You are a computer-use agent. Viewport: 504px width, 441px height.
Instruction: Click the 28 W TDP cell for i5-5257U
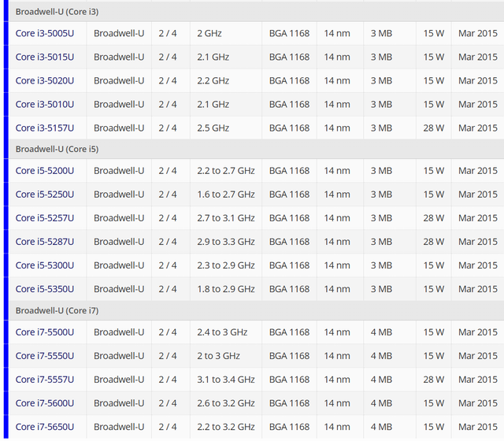tap(434, 218)
